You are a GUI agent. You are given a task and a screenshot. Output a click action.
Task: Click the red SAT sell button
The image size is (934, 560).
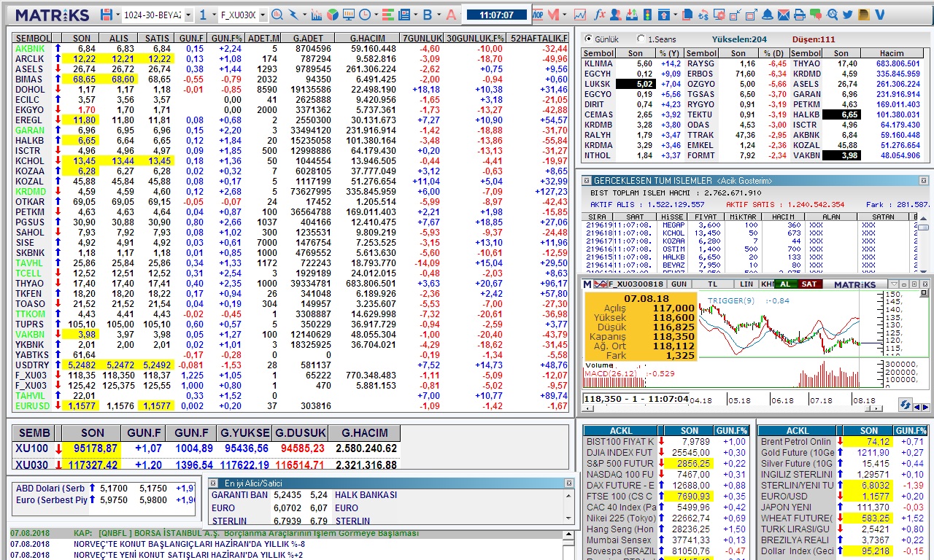click(x=809, y=284)
